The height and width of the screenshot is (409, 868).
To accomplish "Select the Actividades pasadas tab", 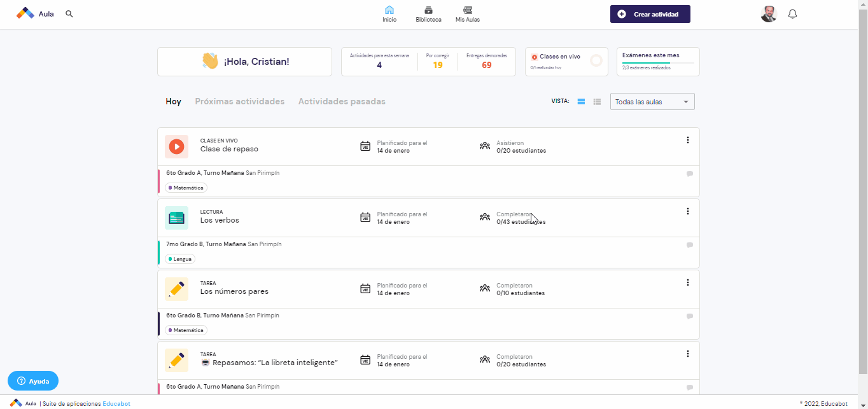I will 342,102.
